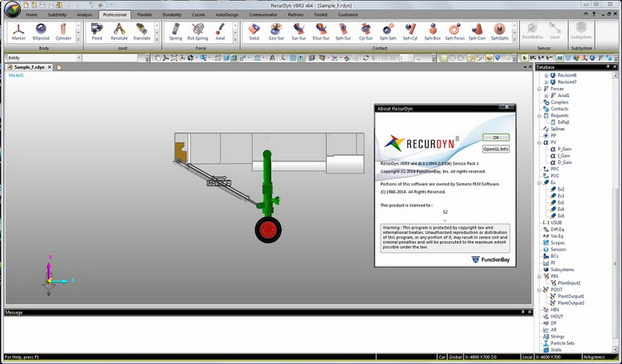Viewport: 622px width, 364px height.
Task: Pick the Sur-Sur contact tool
Action: pos(299,32)
